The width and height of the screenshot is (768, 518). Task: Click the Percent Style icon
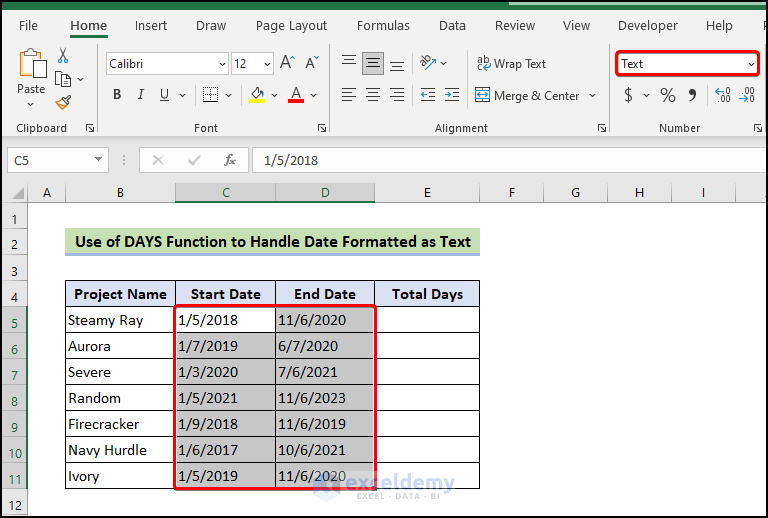667,95
